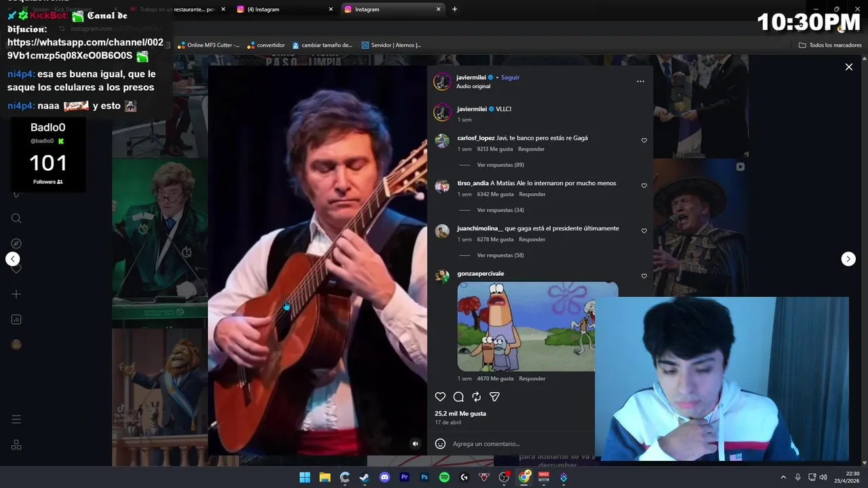This screenshot has width=868, height=488.
Task: Like juanchimolina__'s comment
Action: pyautogui.click(x=644, y=231)
